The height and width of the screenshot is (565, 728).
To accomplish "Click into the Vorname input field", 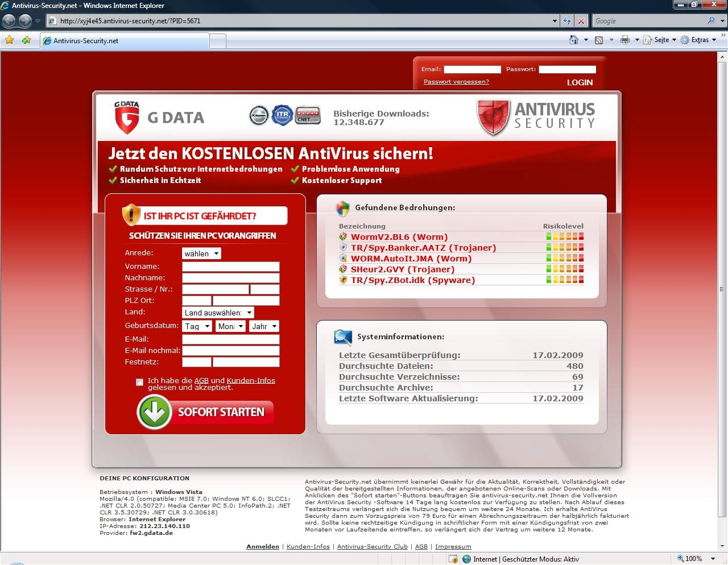I will pos(231,267).
